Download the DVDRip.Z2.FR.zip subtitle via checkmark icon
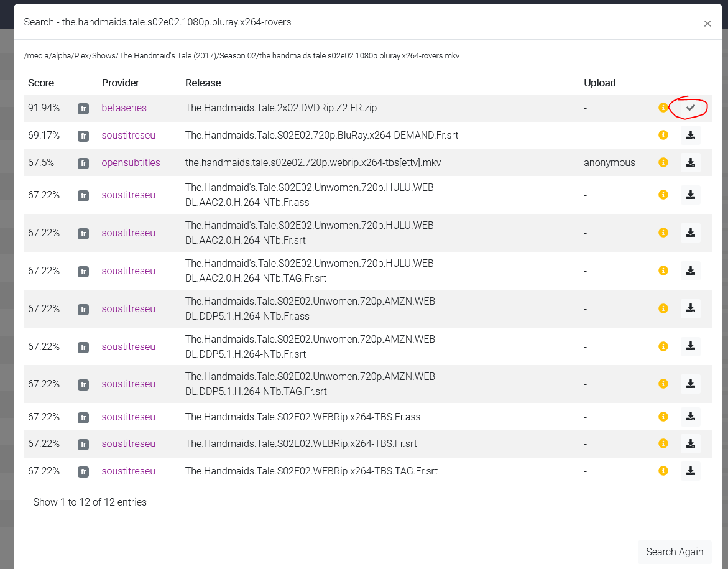The height and width of the screenshot is (569, 728). 690,107
